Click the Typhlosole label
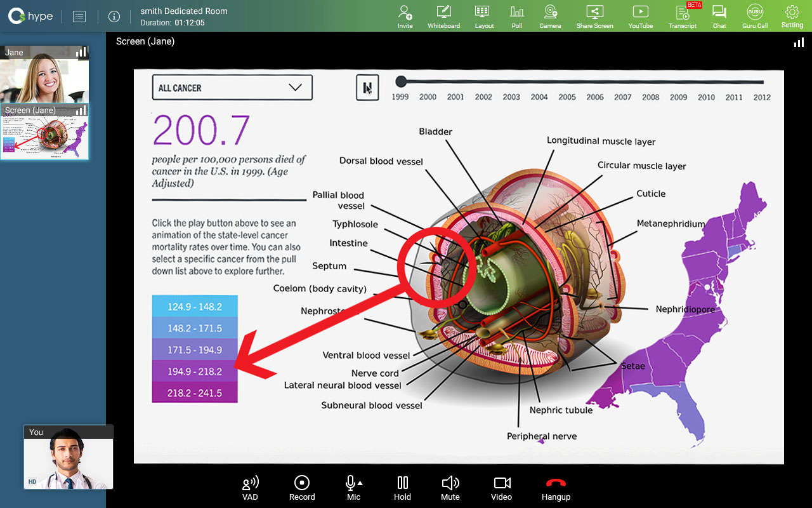Image resolution: width=812 pixels, height=508 pixels. point(355,224)
